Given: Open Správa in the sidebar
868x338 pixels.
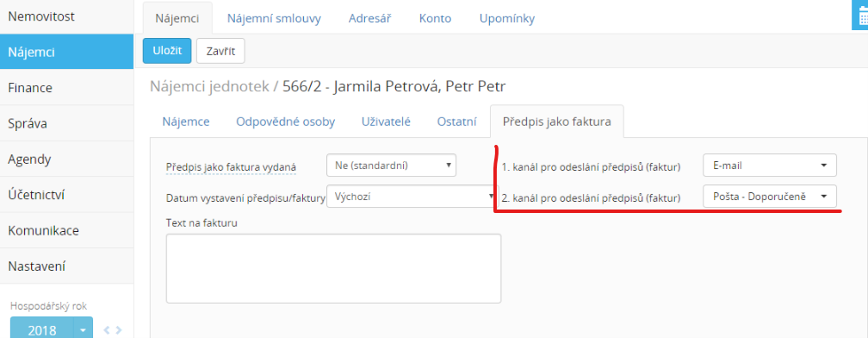Looking at the screenshot, I should click(66, 123).
